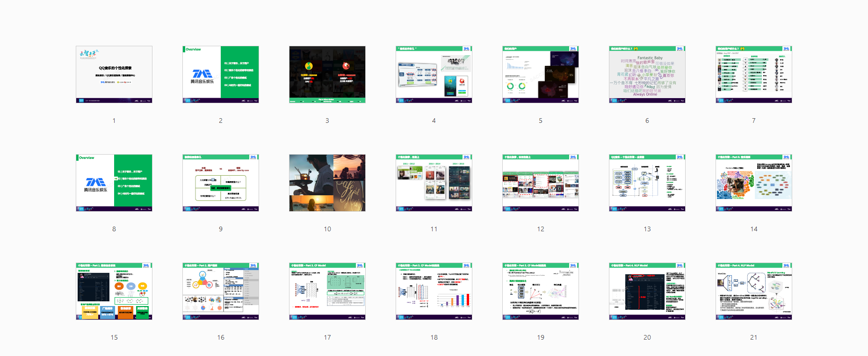This screenshot has height=356, width=868.
Task: Click slide number label 14
Action: (x=754, y=229)
